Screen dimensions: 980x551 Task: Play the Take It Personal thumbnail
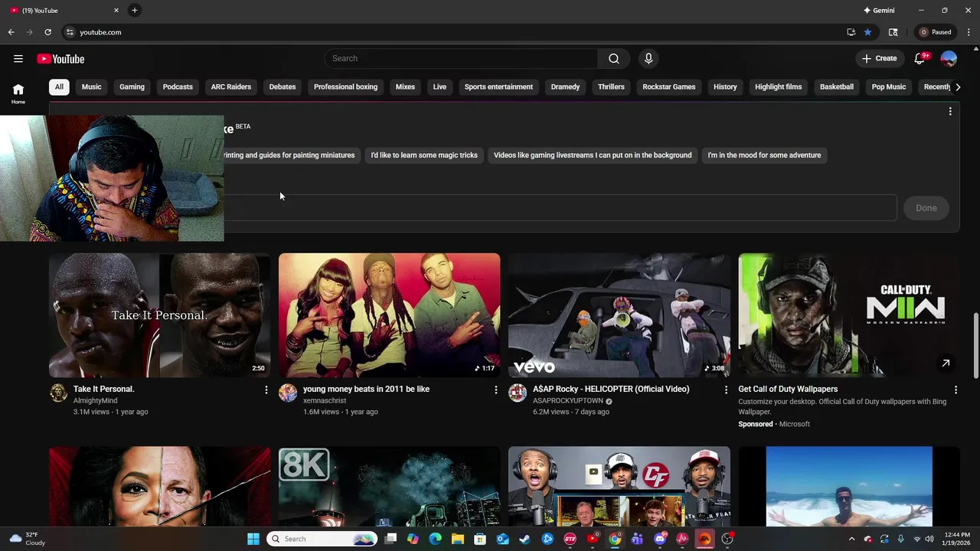coord(159,315)
